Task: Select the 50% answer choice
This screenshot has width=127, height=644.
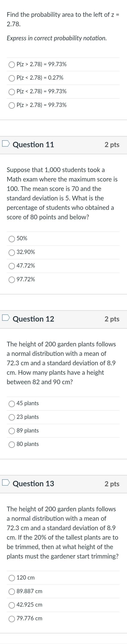Action: click(x=12, y=239)
